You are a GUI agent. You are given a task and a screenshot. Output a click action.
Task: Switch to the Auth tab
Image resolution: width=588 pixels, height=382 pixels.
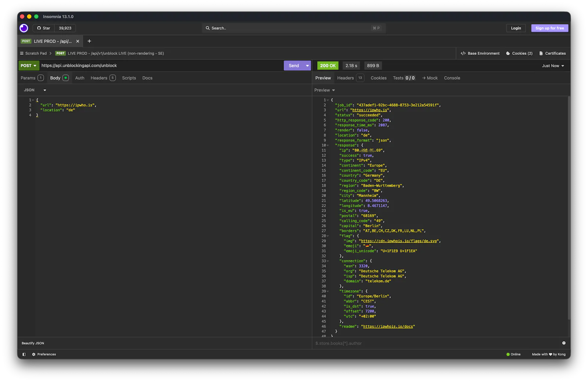point(80,78)
